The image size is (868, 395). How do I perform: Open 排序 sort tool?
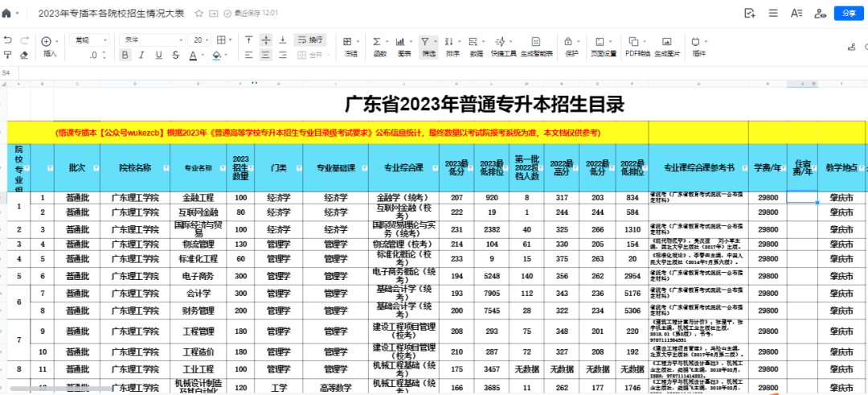(452, 47)
